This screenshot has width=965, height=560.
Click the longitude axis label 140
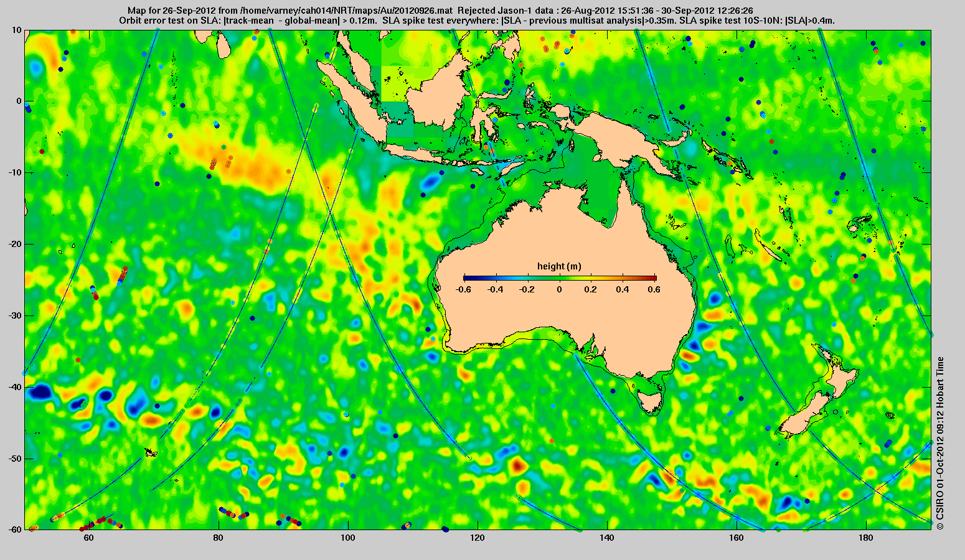[x=607, y=538]
